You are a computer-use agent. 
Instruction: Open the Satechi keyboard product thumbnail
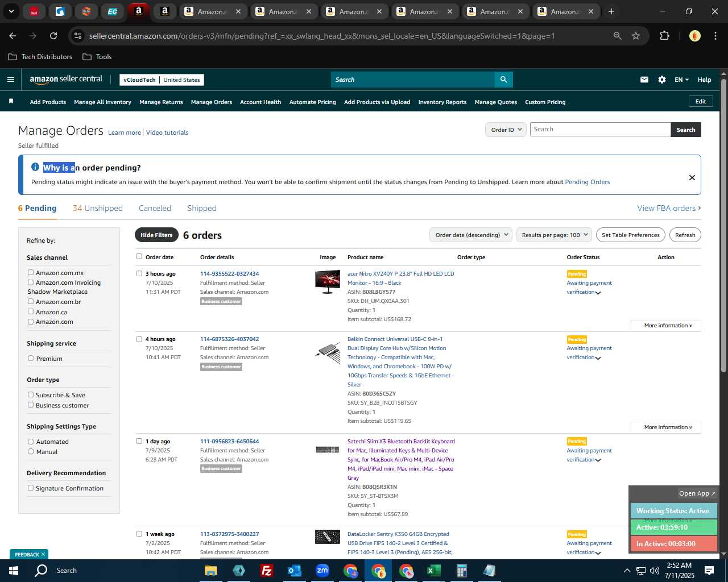point(328,450)
